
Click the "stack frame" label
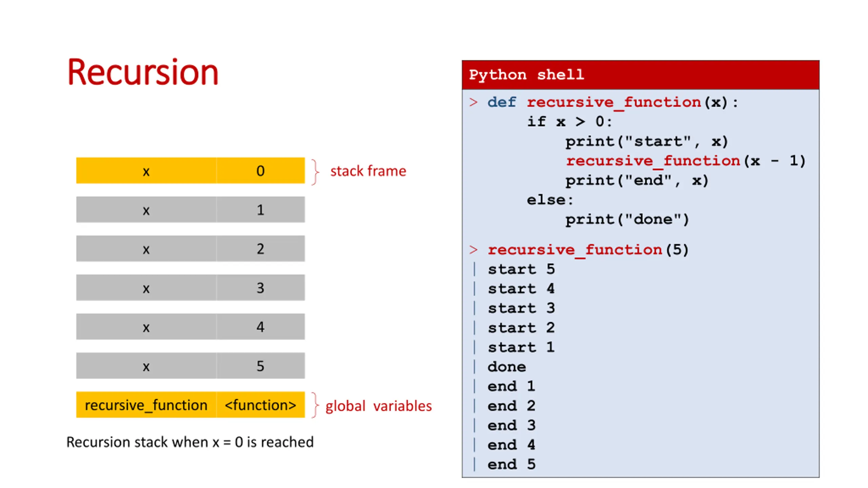(x=368, y=171)
